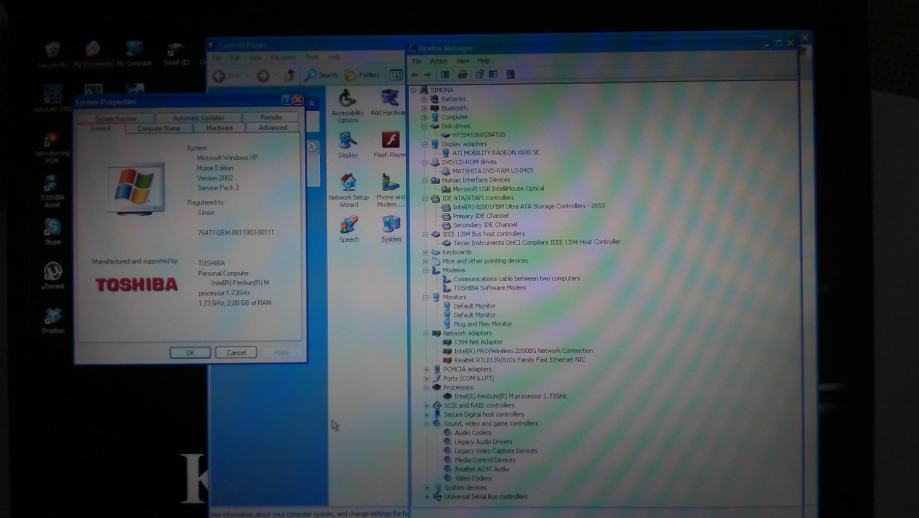Click Cancel in System Properties
The image size is (919, 518).
(236, 353)
